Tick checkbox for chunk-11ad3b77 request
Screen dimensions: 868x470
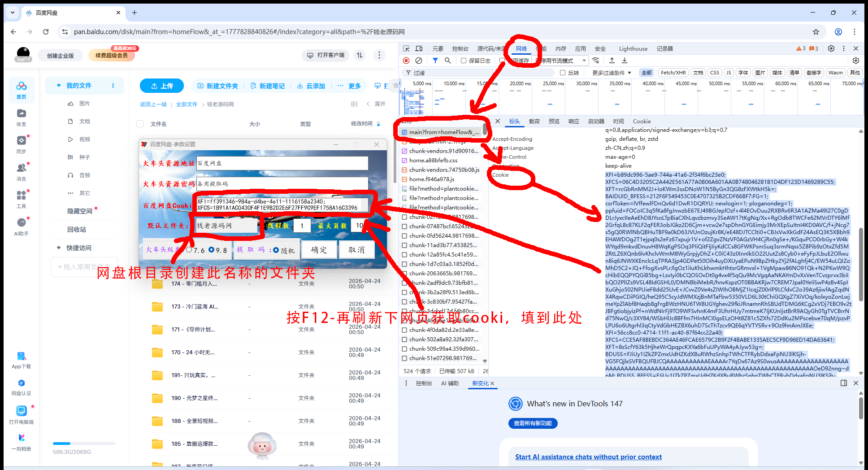tap(404, 245)
